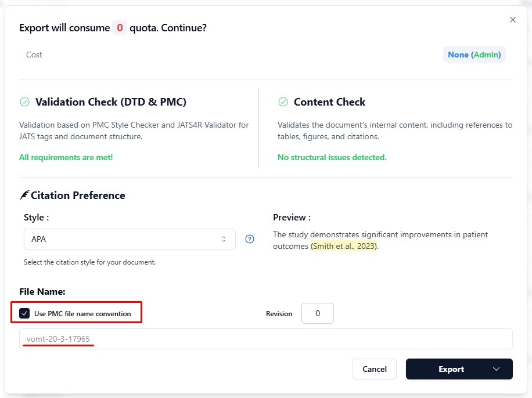Click the highlighted Smith et al. citation preview
The height and width of the screenshot is (398, 532).
click(344, 246)
